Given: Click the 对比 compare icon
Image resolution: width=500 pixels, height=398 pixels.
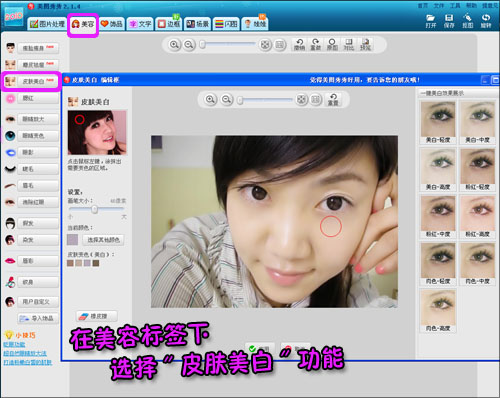Looking at the screenshot, I should pos(349,44).
